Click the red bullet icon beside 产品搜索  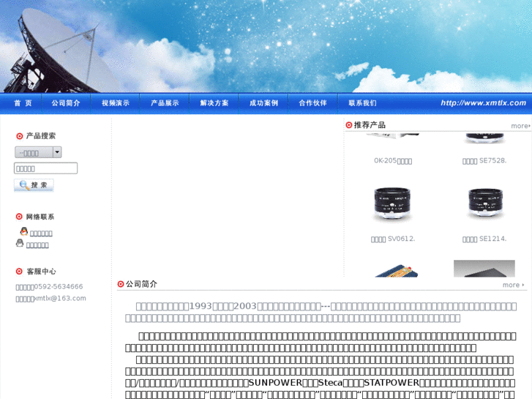(20, 136)
